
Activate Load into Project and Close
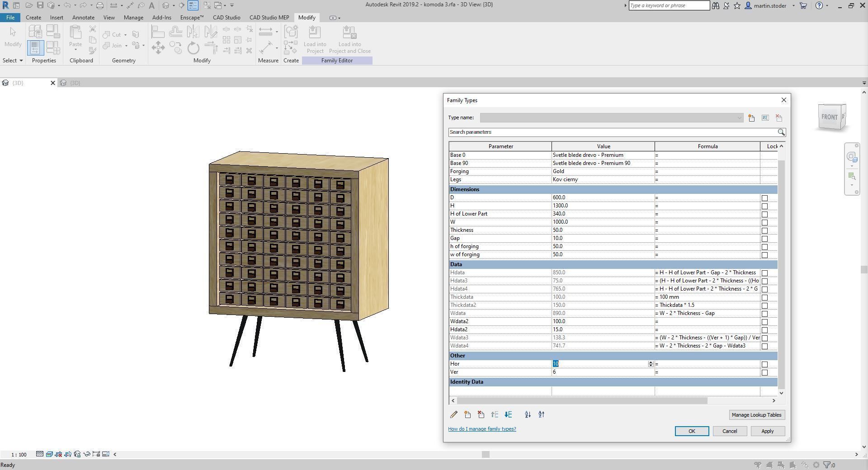pos(349,40)
